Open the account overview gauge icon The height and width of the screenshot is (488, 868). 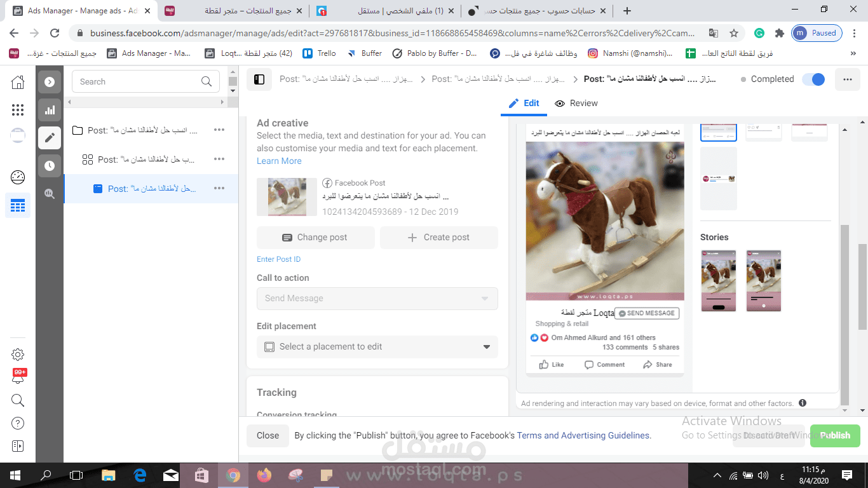tap(18, 177)
